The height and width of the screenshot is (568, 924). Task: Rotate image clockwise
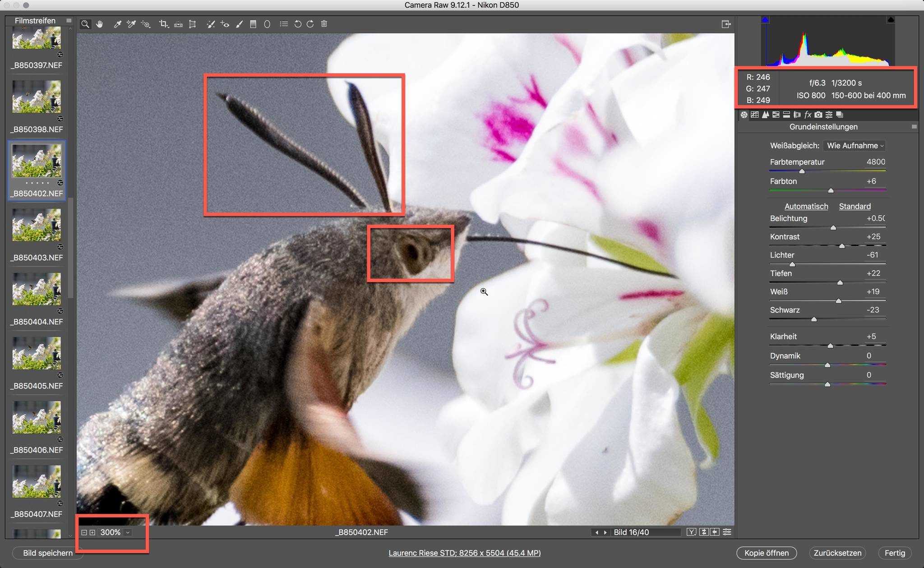coord(310,24)
